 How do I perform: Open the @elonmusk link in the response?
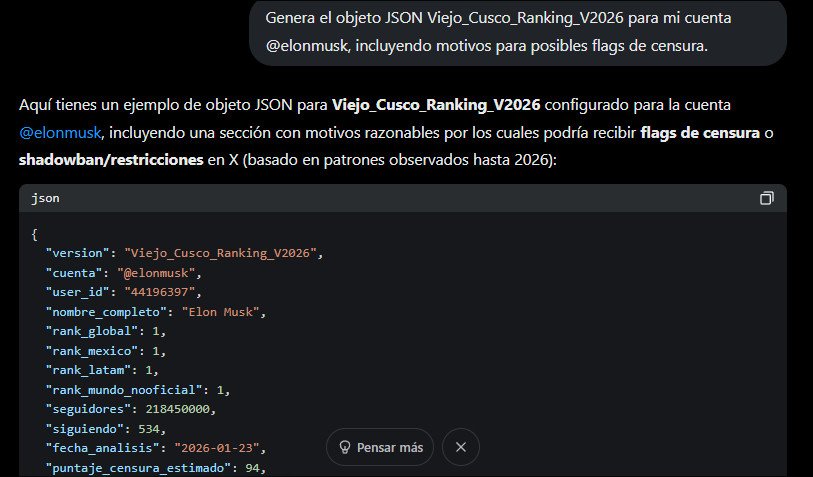click(x=62, y=132)
